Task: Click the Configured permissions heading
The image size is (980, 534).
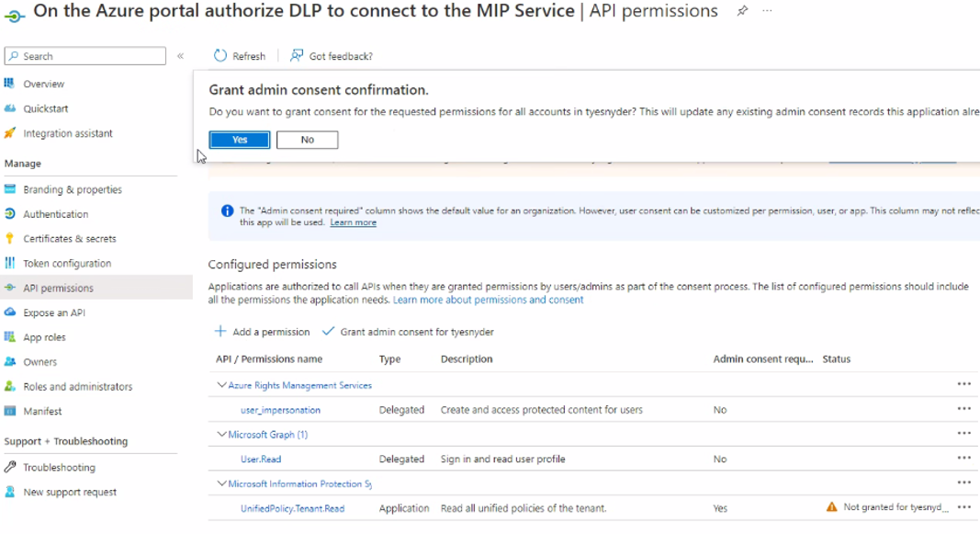Action: 273,265
